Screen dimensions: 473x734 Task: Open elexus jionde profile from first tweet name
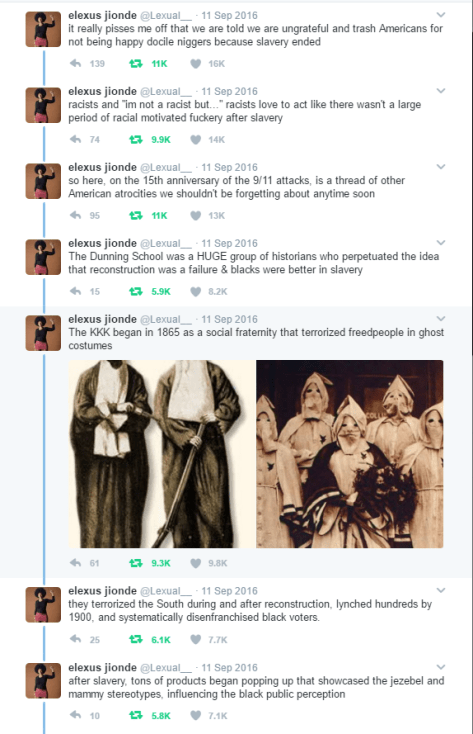102,15
